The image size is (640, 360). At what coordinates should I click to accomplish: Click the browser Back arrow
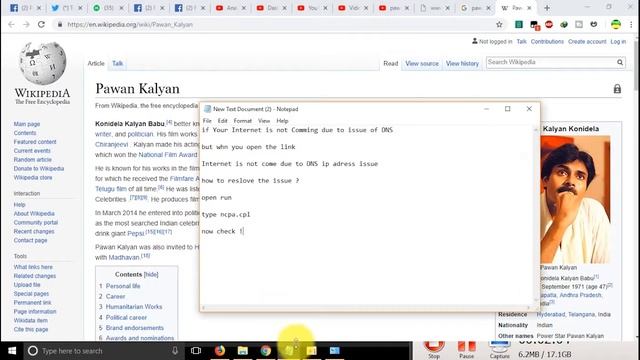pos(11,24)
